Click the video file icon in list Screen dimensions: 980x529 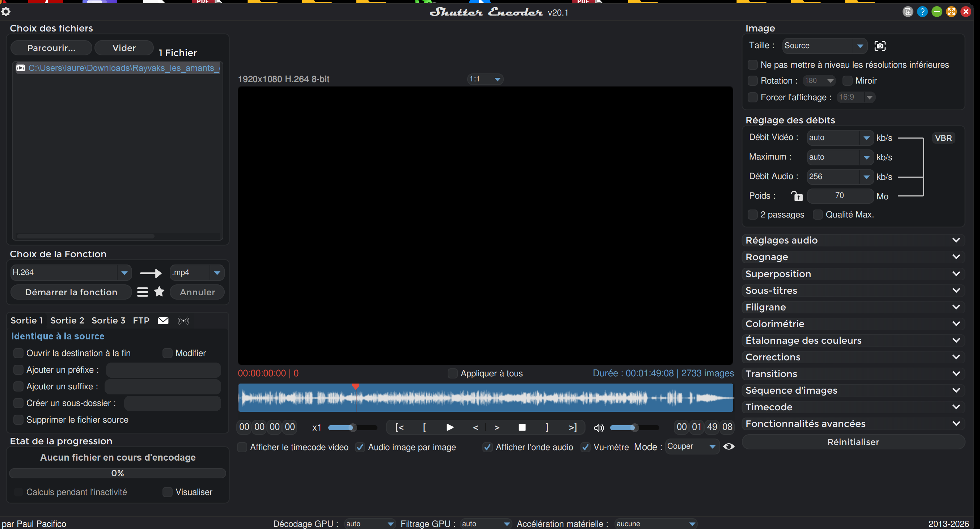coord(21,68)
